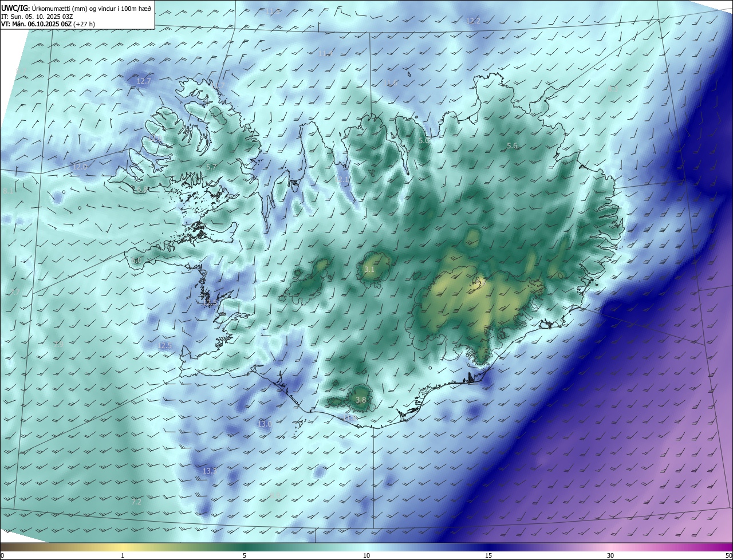733x560 pixels.
Task: Click the colorbar tick label 50
Action: (728, 555)
